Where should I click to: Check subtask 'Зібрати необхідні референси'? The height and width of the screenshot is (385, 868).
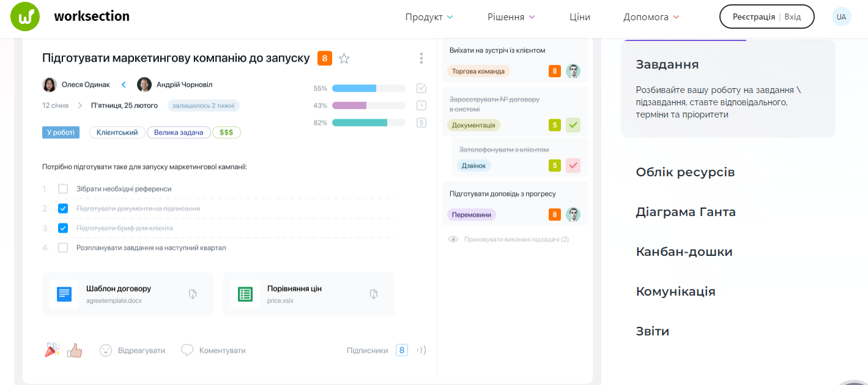click(62, 189)
